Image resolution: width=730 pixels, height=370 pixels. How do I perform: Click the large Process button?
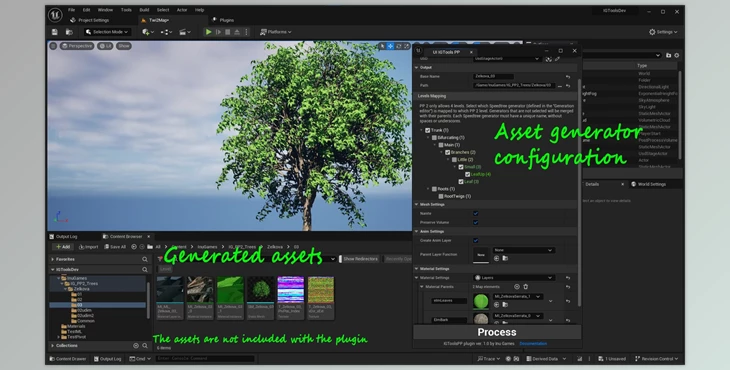497,332
